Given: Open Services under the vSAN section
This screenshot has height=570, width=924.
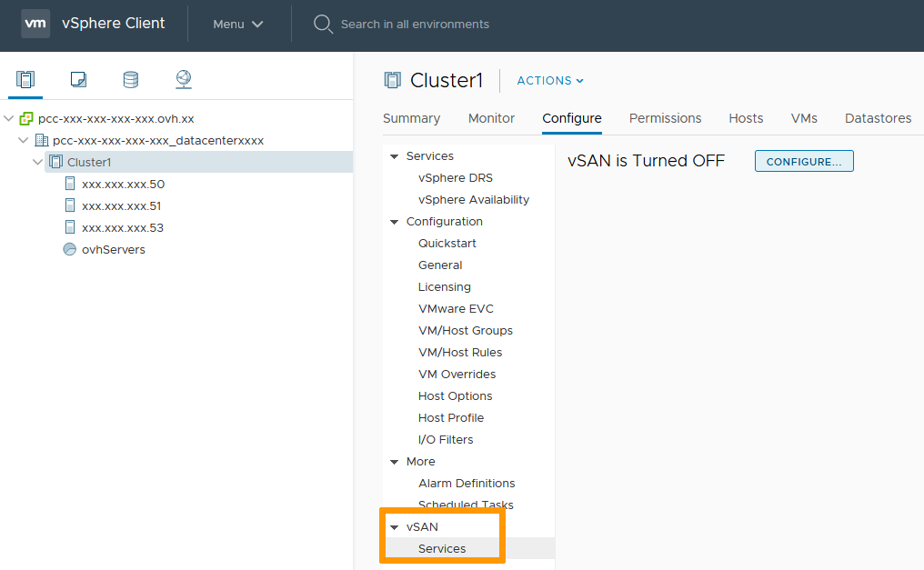Looking at the screenshot, I should coord(441,548).
